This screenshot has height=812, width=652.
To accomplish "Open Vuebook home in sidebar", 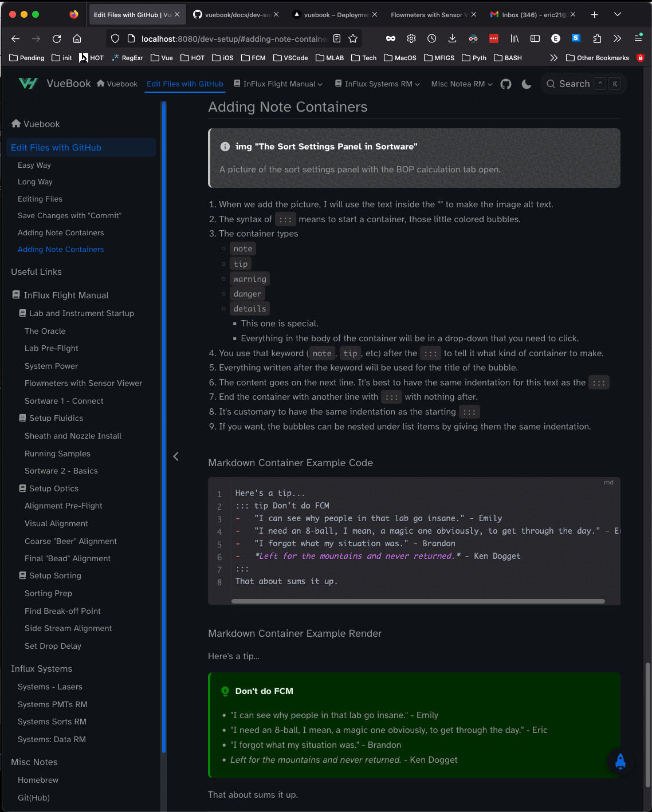I will (x=36, y=124).
